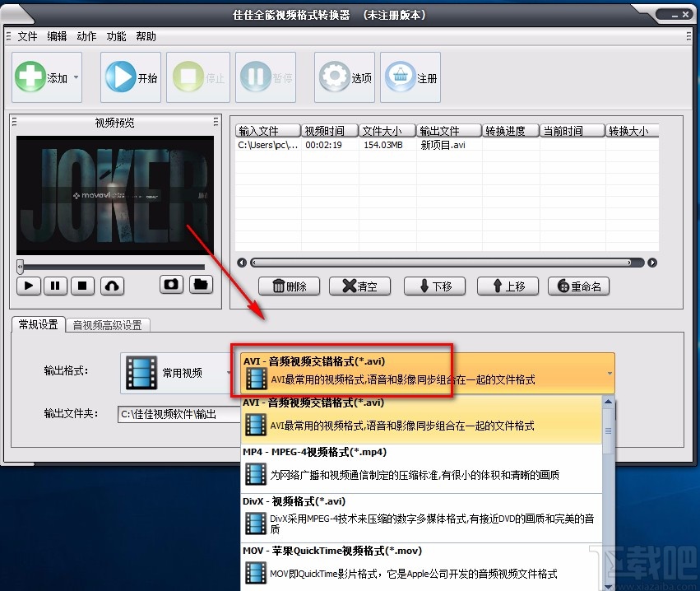Click the 视频时间 column header
This screenshot has height=591, width=700.
[330, 130]
